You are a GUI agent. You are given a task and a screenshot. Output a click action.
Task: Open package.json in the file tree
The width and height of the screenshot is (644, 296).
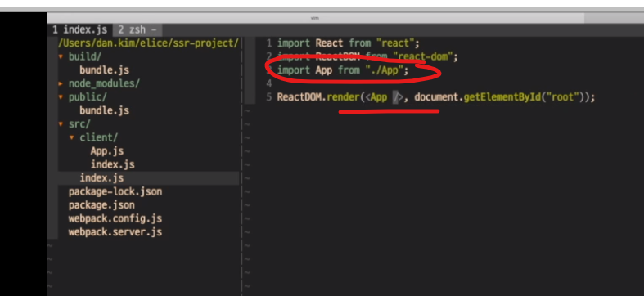click(101, 205)
